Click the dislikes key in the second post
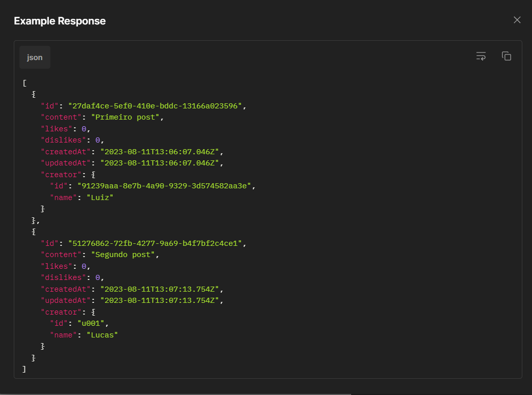532x395 pixels. tap(63, 277)
